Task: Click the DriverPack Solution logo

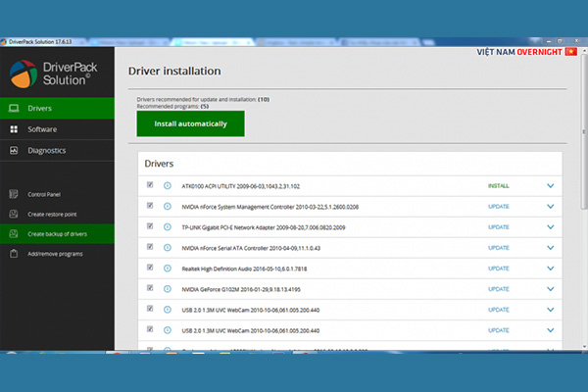Action: point(53,73)
